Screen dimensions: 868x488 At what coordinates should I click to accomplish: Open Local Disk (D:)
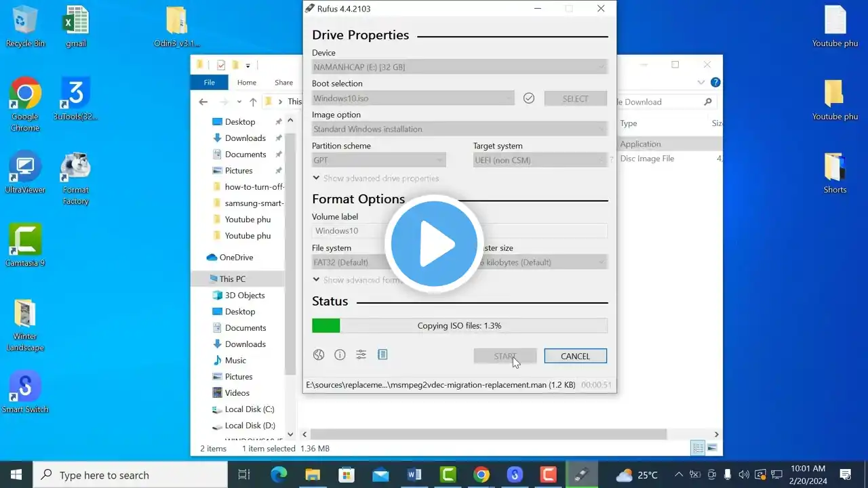250,426
